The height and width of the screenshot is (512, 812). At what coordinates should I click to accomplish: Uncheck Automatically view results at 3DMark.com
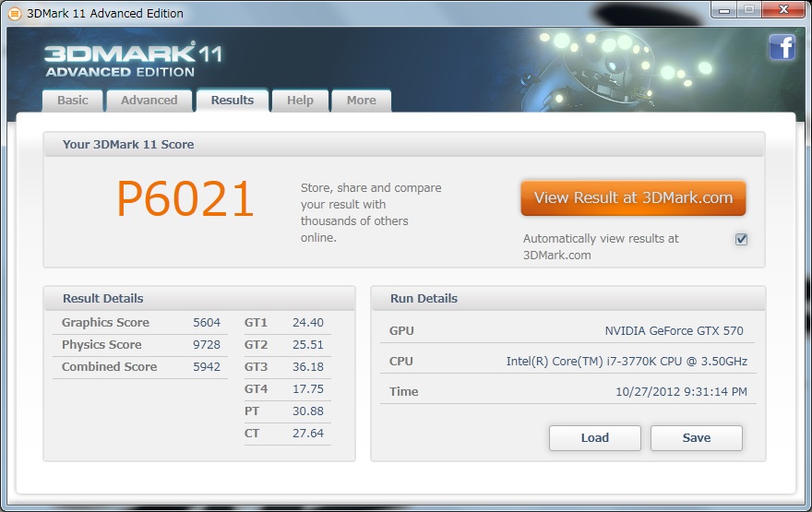(741, 239)
